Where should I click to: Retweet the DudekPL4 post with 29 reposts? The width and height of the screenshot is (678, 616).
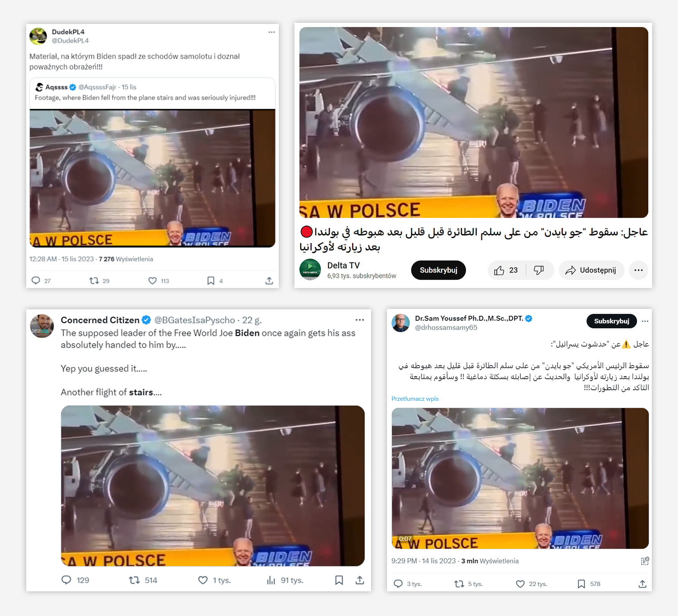pyautogui.click(x=94, y=281)
